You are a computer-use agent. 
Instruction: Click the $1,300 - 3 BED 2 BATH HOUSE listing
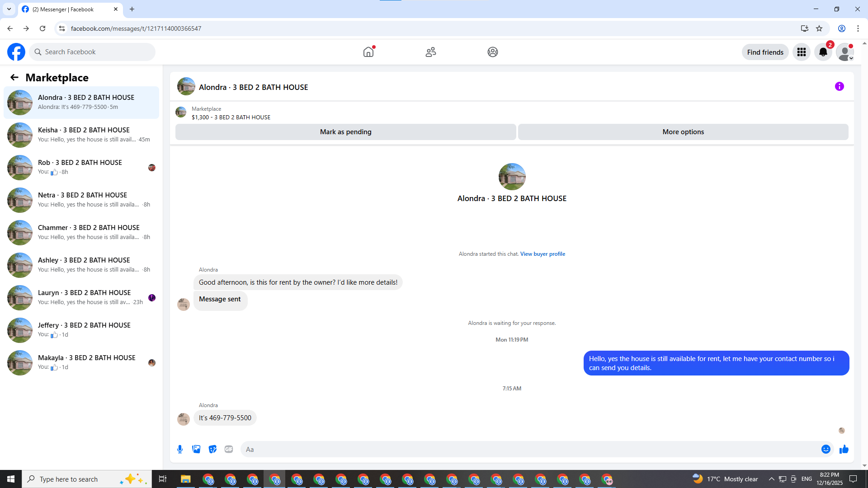coord(231,117)
